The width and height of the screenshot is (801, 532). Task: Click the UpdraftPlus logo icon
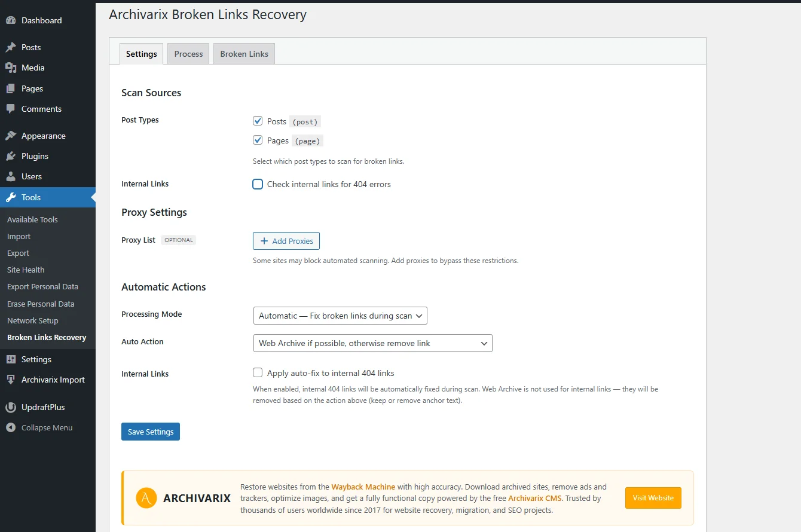11,407
